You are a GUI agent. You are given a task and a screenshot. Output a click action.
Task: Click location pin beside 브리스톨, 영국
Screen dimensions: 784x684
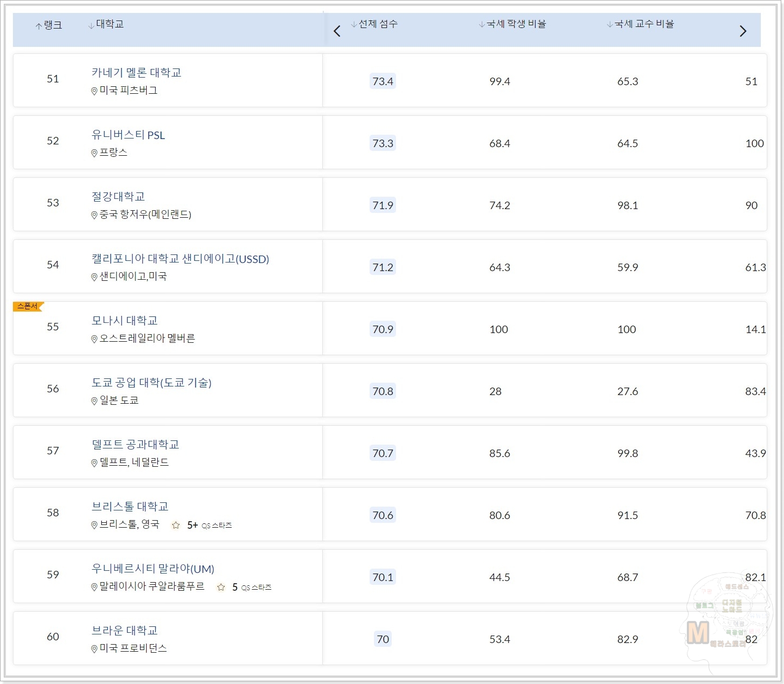click(x=94, y=525)
